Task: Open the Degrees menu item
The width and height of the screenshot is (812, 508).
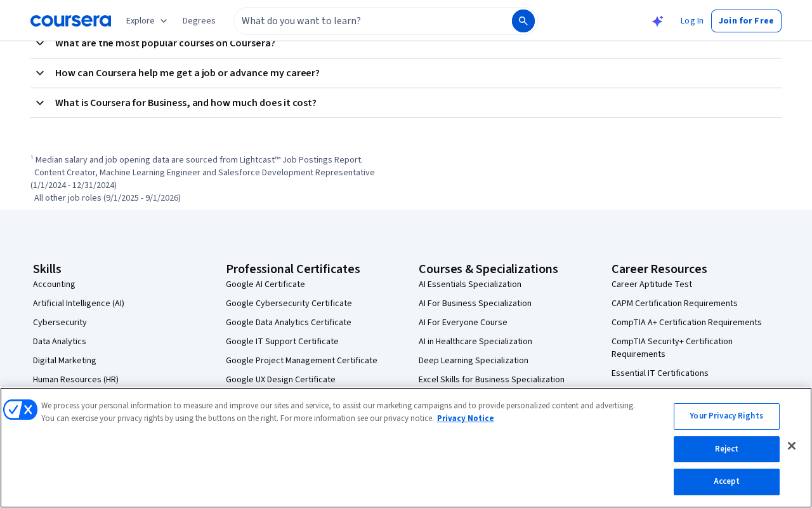Action: pos(199,20)
